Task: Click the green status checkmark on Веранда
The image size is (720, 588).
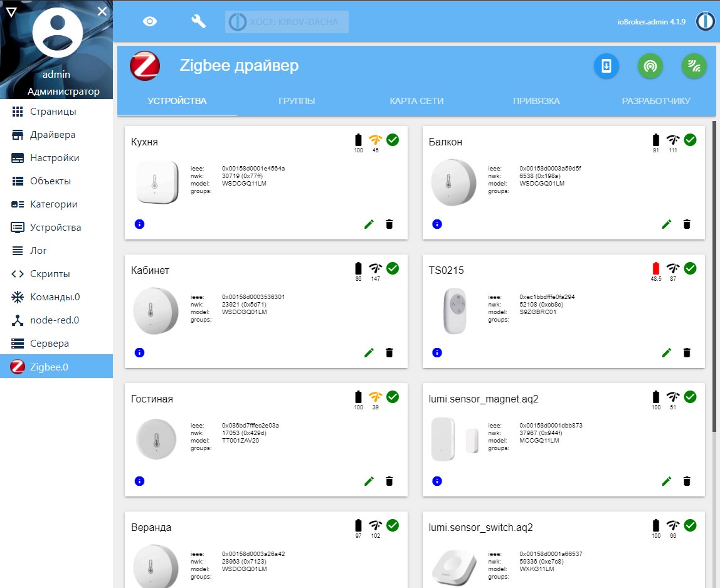Action: [393, 525]
